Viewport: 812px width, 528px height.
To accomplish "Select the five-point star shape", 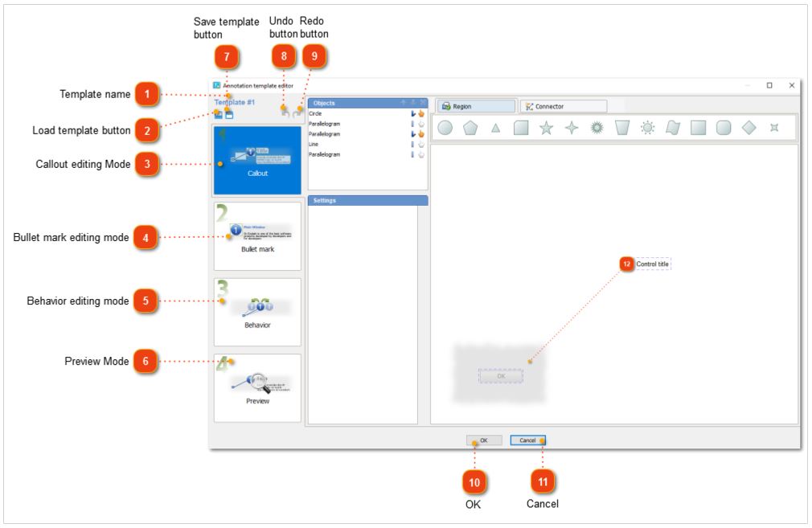I will pos(547,127).
